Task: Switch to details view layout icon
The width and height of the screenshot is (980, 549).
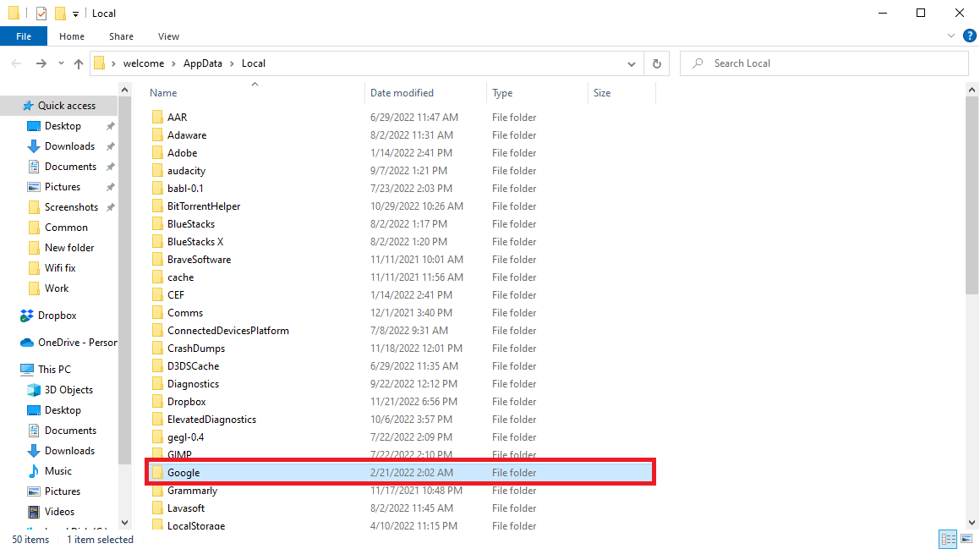Action: click(x=948, y=539)
